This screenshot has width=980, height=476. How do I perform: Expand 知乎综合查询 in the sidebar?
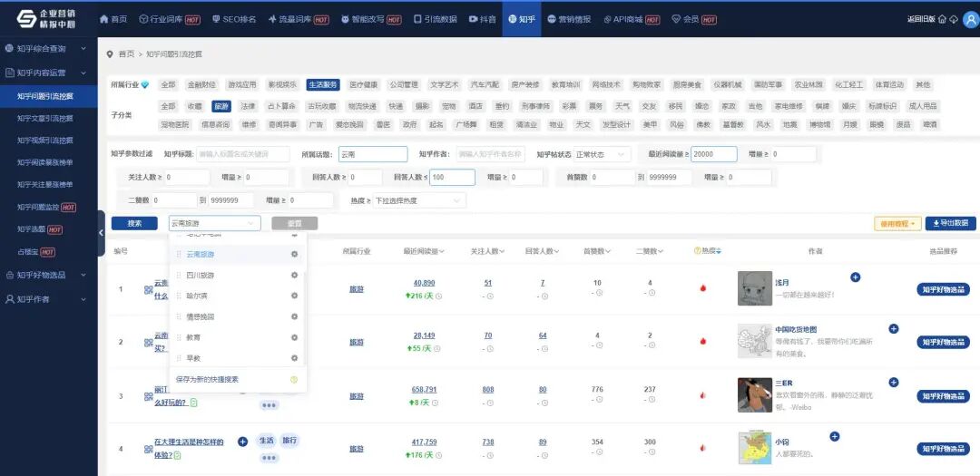coord(49,48)
